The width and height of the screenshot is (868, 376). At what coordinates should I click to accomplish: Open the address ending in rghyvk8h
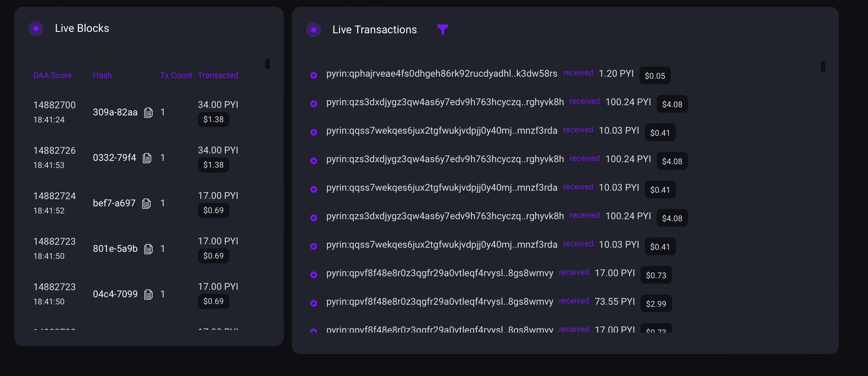point(445,101)
